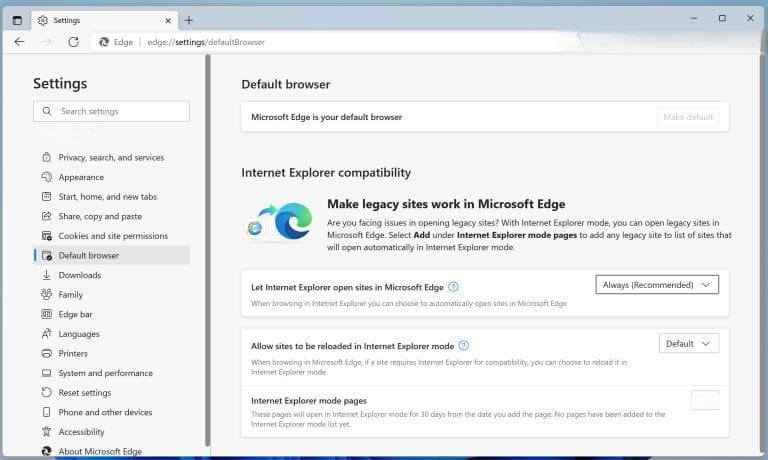The image size is (768, 460).
Task: Click the Settings gear icon on the tab
Action: click(43, 20)
